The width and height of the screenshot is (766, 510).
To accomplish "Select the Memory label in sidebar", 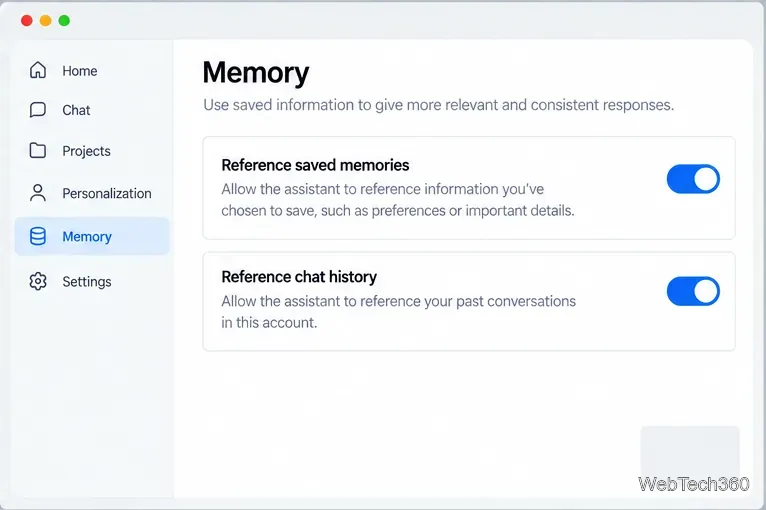I will point(87,236).
